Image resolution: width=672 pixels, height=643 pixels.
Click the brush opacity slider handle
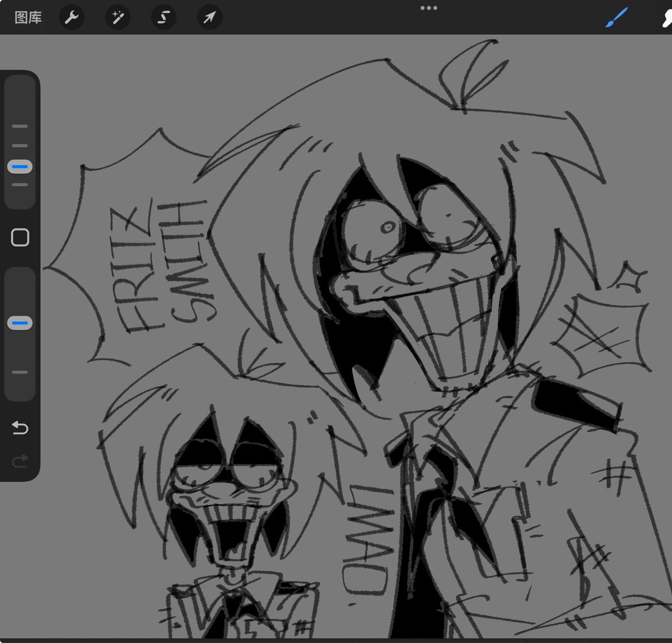click(x=20, y=323)
